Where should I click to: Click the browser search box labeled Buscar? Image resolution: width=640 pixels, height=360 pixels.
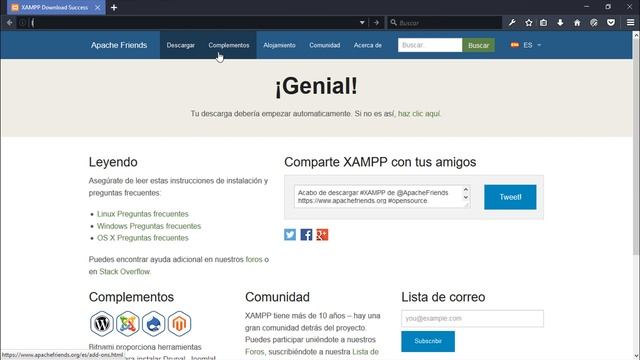point(445,23)
